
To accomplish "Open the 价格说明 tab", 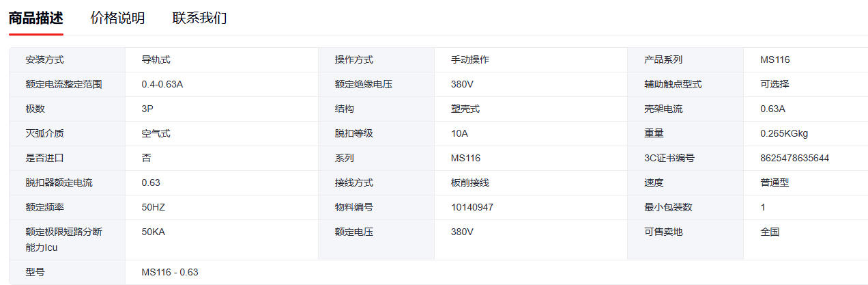I will 117,18.
